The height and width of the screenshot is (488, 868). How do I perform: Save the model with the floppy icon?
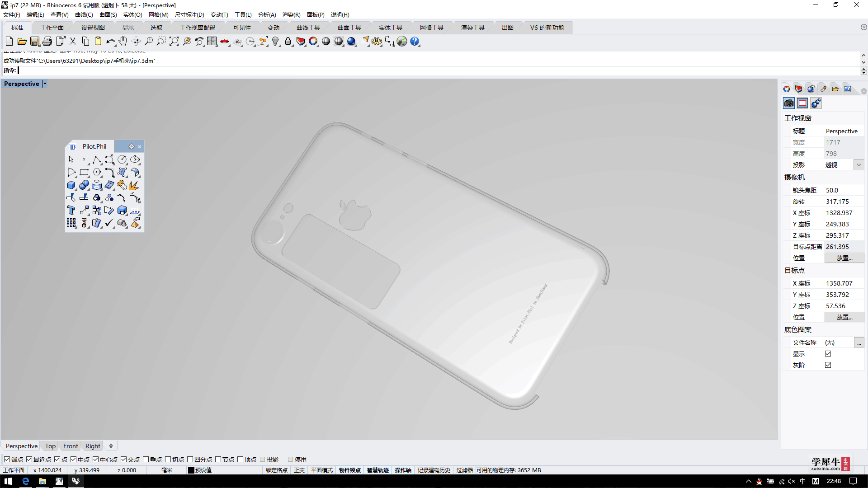point(34,42)
